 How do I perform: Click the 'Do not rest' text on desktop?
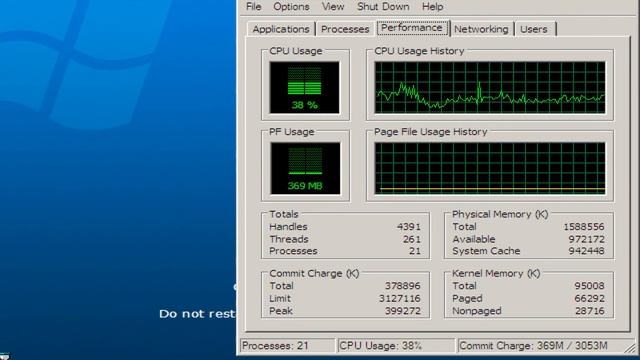pos(197,314)
